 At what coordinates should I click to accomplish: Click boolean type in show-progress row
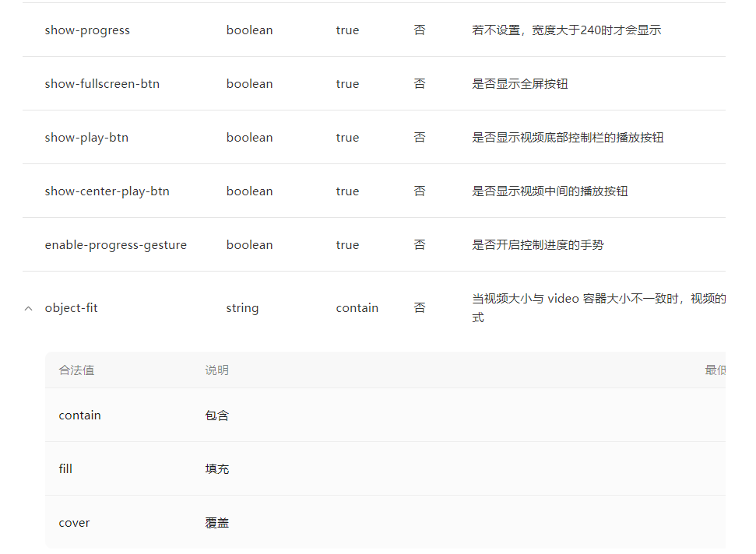coord(250,30)
